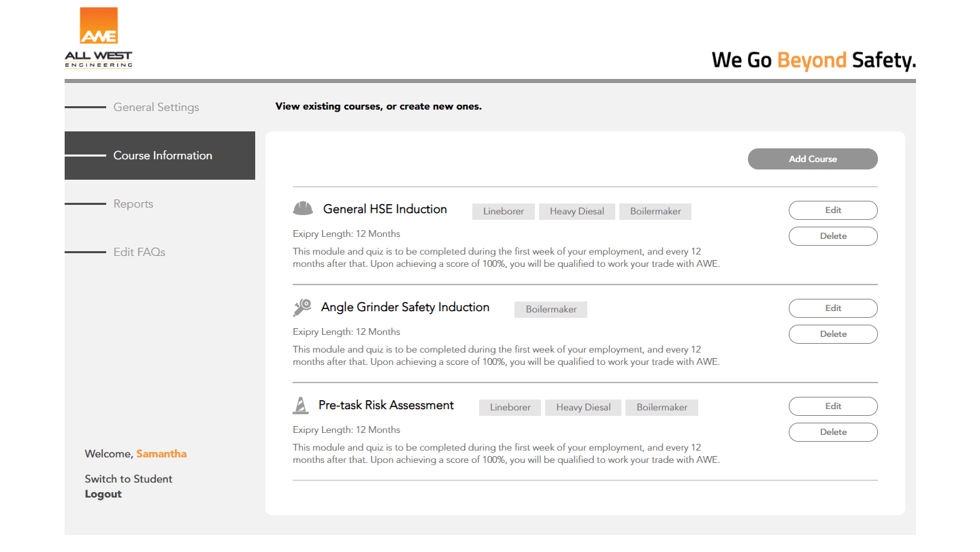Open the General Settings menu item

tap(156, 107)
